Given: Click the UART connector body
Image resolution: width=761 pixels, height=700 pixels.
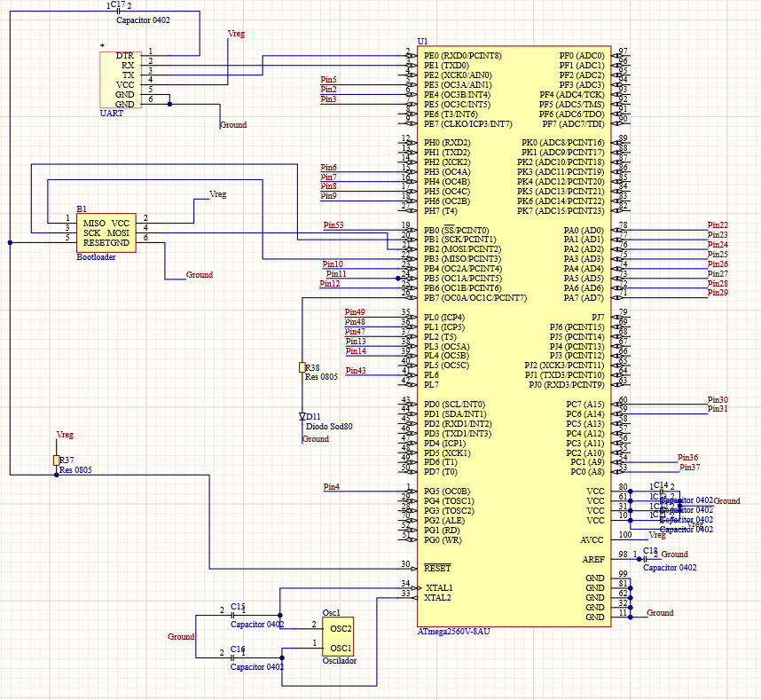Looking at the screenshot, I should (x=121, y=80).
